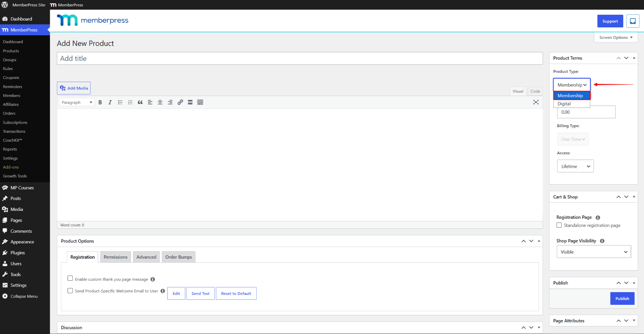
Task: Open Products in MemberPress sidebar menu
Action: tap(11, 51)
